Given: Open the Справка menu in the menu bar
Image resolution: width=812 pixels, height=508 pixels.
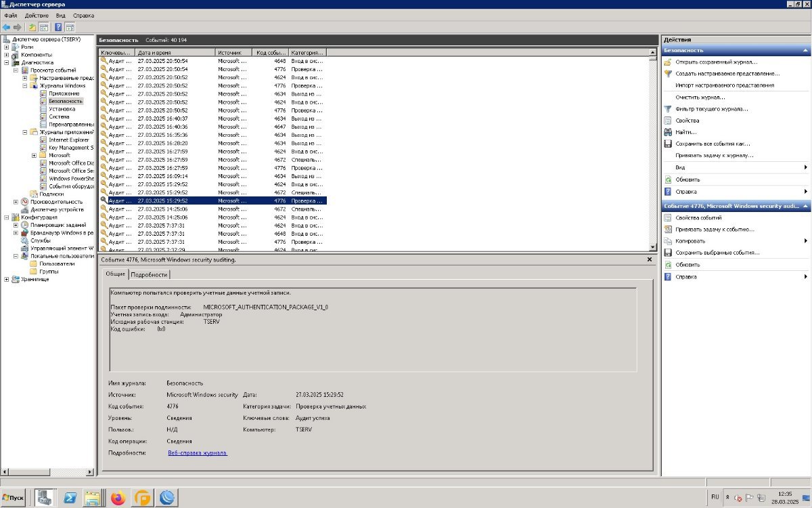Looking at the screenshot, I should click(84, 15).
